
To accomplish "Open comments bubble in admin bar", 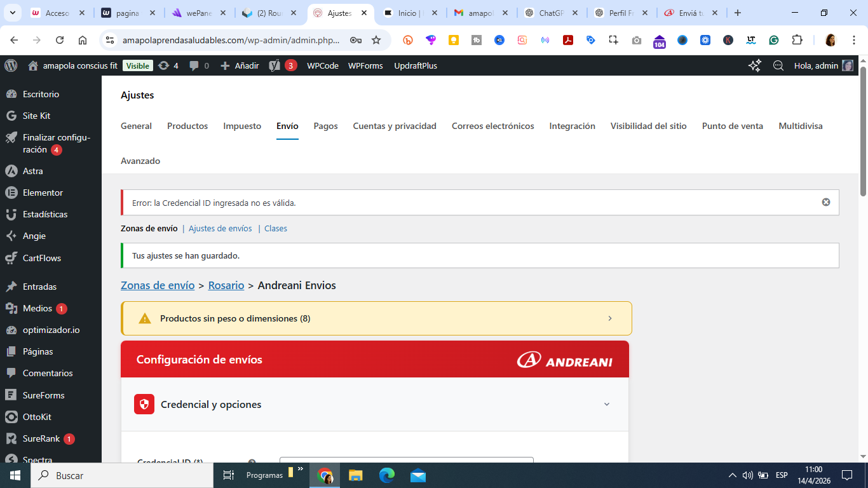I will tap(199, 65).
